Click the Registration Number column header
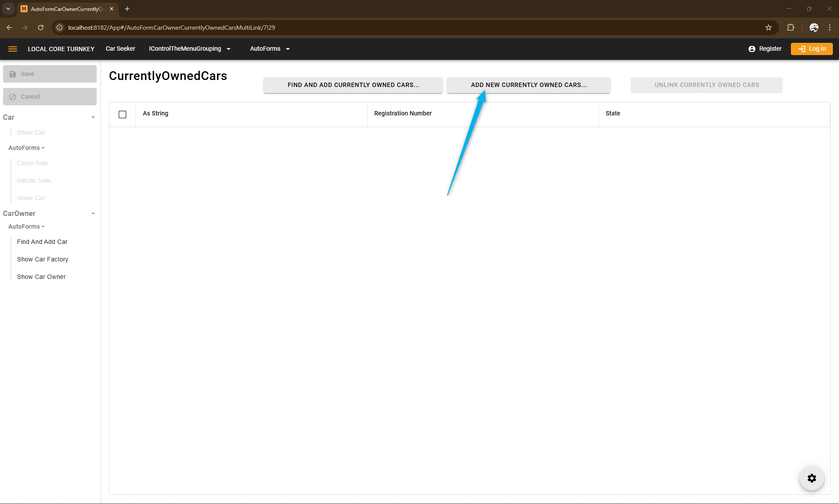Image resolution: width=839 pixels, height=504 pixels. [x=402, y=113]
